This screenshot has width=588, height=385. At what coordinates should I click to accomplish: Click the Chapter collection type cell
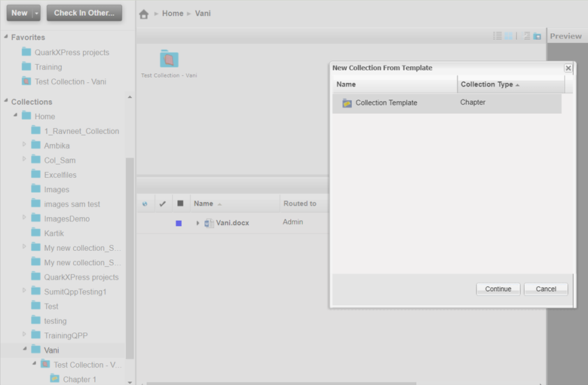click(x=473, y=102)
